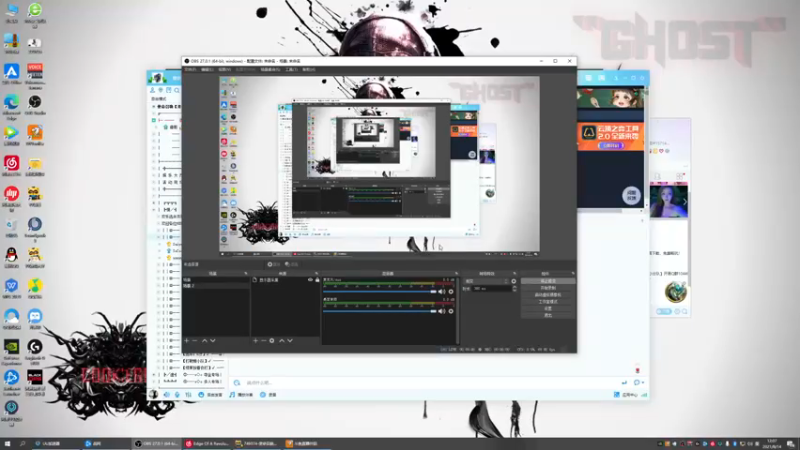Open the QQ penguin desktop shortcut
The image size is (800, 450).
[11, 257]
